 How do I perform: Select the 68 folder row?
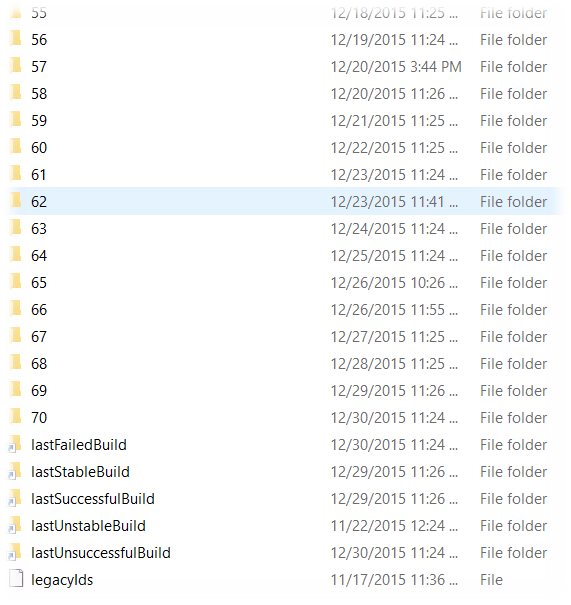tap(285, 363)
